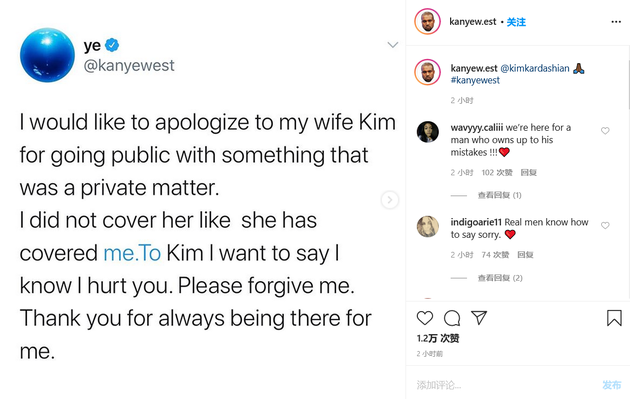Publish the comment with the 发布 button

point(612,385)
